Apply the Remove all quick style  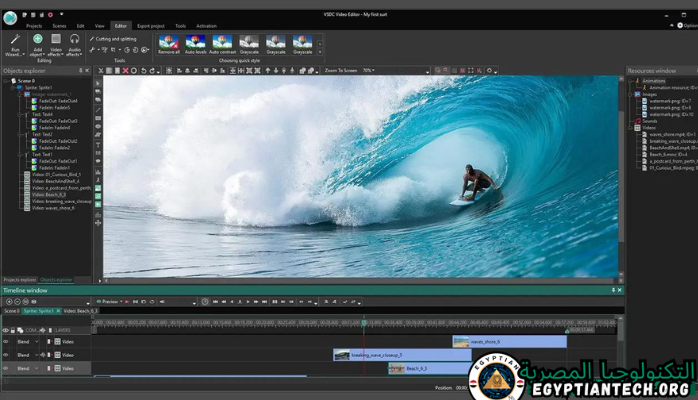(169, 44)
